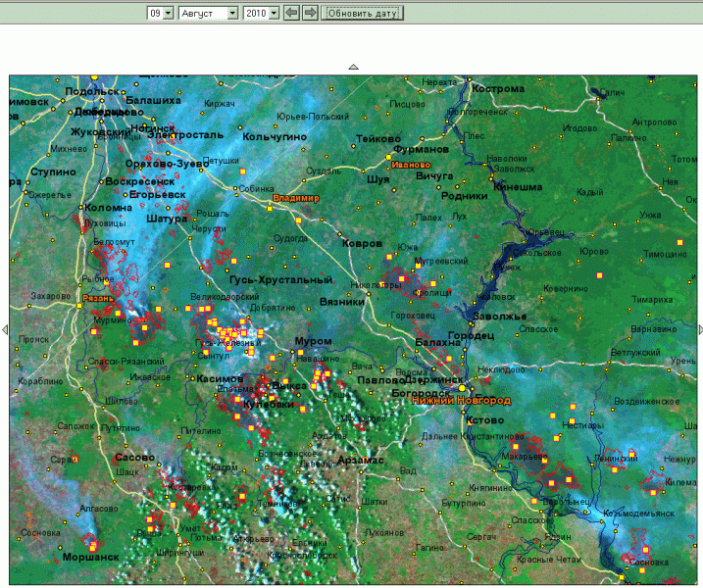
Task: Pan map east using right edge arrow
Action: (699, 330)
